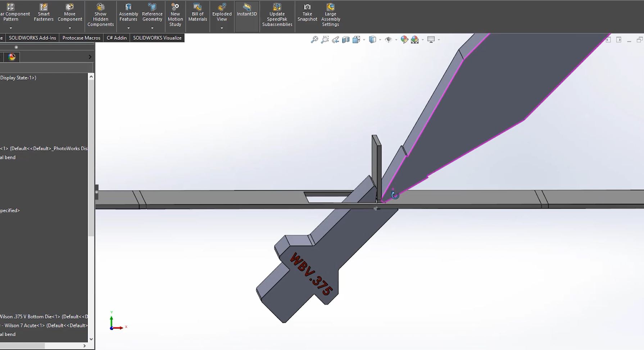This screenshot has height=350, width=644.
Task: Open the Smart Fasteners tool
Action: (44, 13)
